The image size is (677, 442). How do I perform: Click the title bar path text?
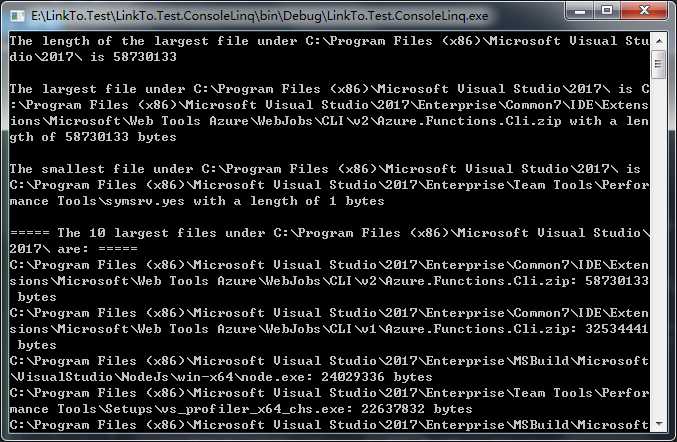pyautogui.click(x=259, y=16)
